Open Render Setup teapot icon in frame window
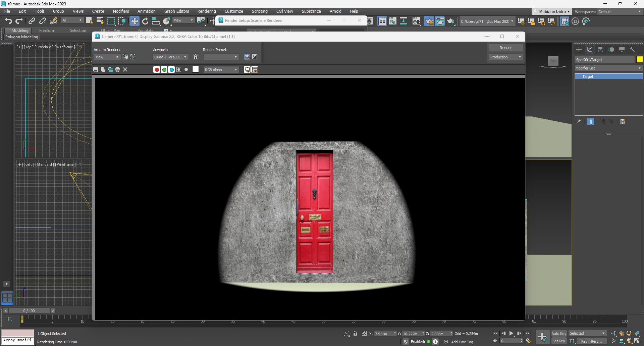This screenshot has height=346, width=644. pyautogui.click(x=247, y=57)
